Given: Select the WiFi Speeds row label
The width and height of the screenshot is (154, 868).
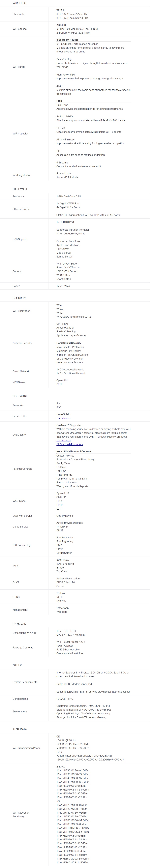Looking at the screenshot, I should pos(20,29).
